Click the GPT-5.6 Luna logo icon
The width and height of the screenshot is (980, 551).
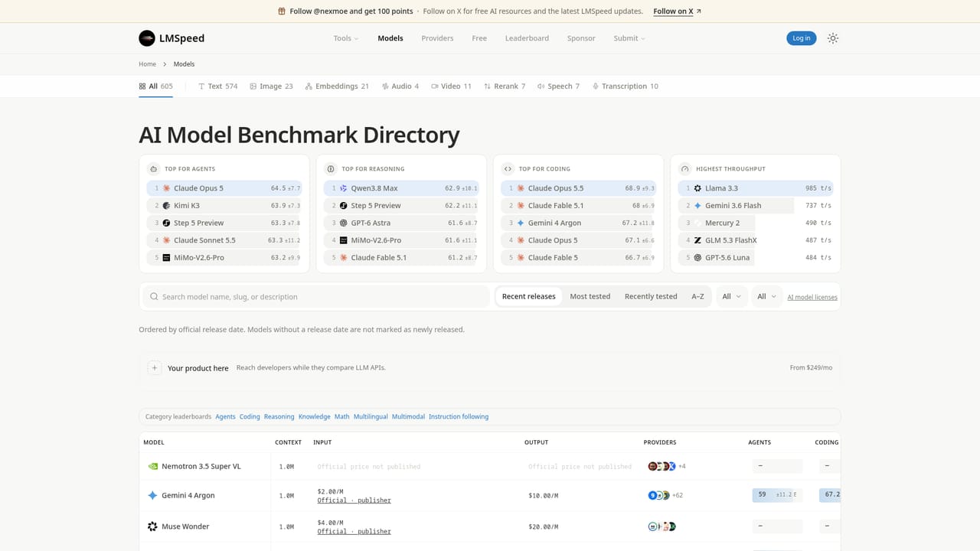point(697,258)
